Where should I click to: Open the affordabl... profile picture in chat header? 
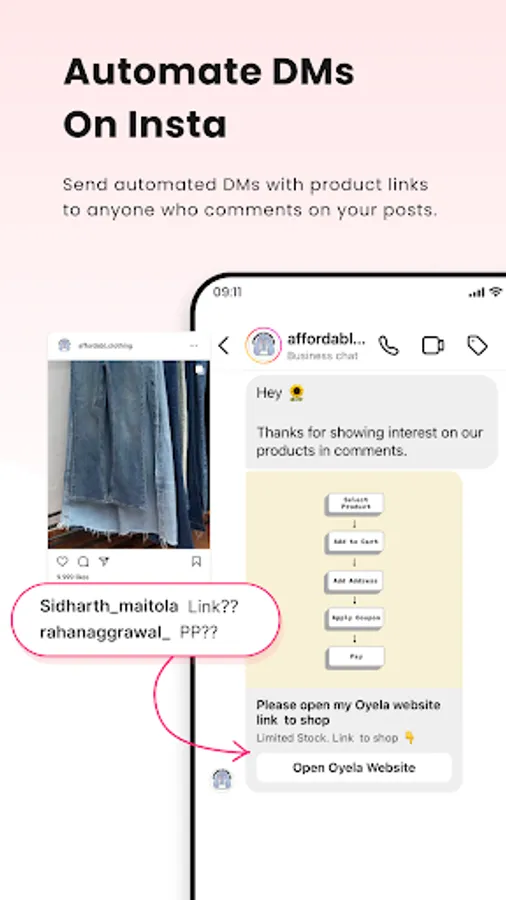click(x=263, y=345)
